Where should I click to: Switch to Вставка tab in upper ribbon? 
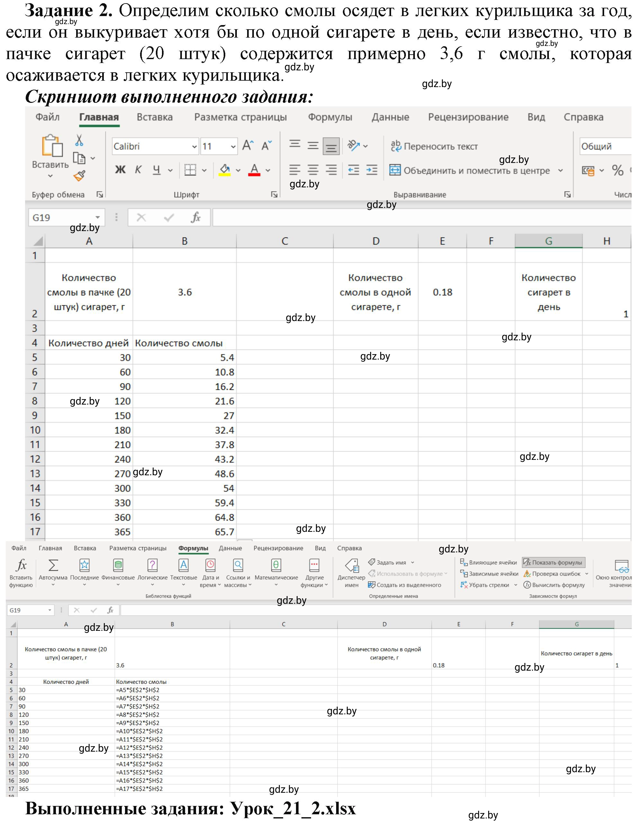[155, 117]
